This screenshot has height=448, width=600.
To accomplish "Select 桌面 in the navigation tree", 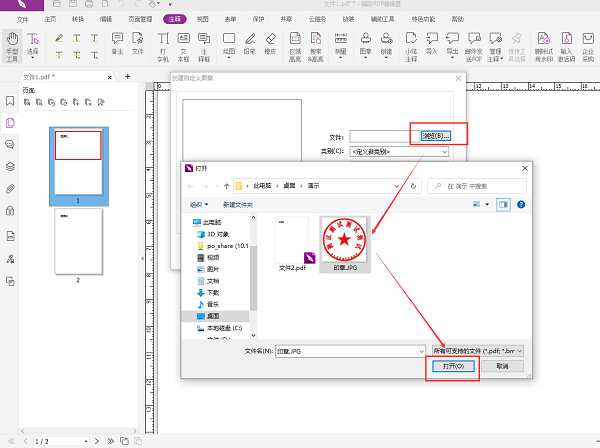I will (x=214, y=315).
